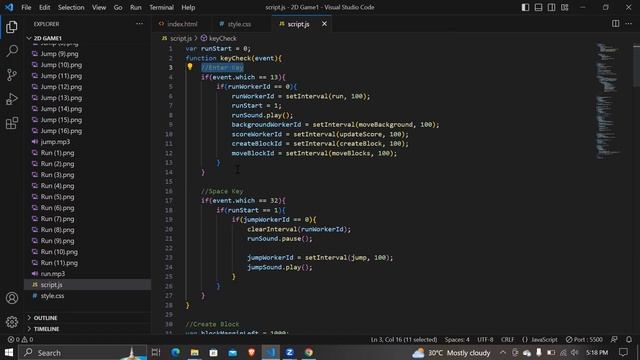
Task: Open jump.mp3 file in explorer
Action: tap(55, 142)
